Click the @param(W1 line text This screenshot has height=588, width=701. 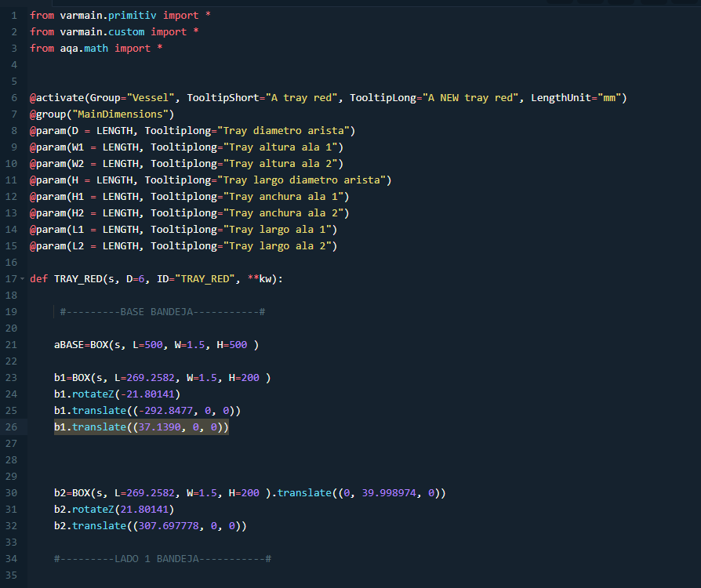(x=187, y=147)
